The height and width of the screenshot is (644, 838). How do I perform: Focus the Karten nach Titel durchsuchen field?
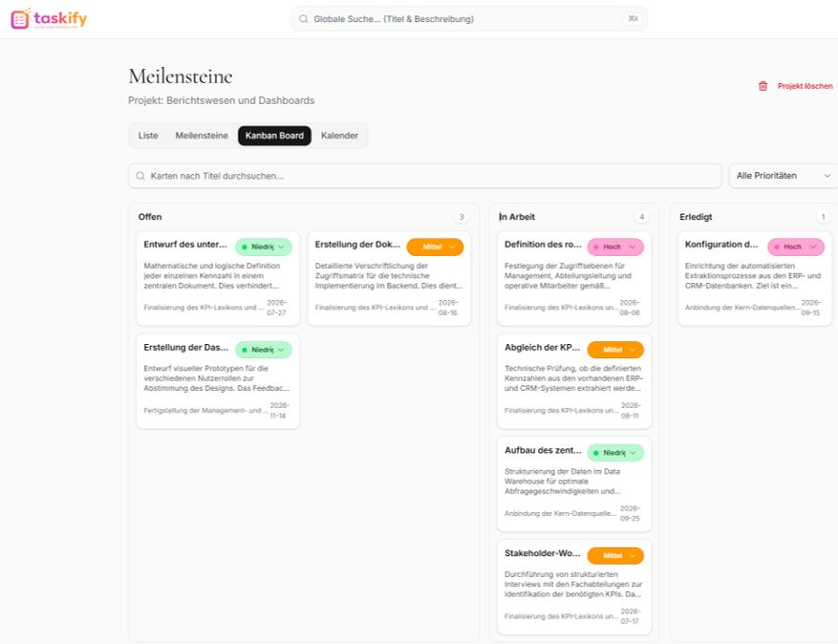(x=425, y=176)
